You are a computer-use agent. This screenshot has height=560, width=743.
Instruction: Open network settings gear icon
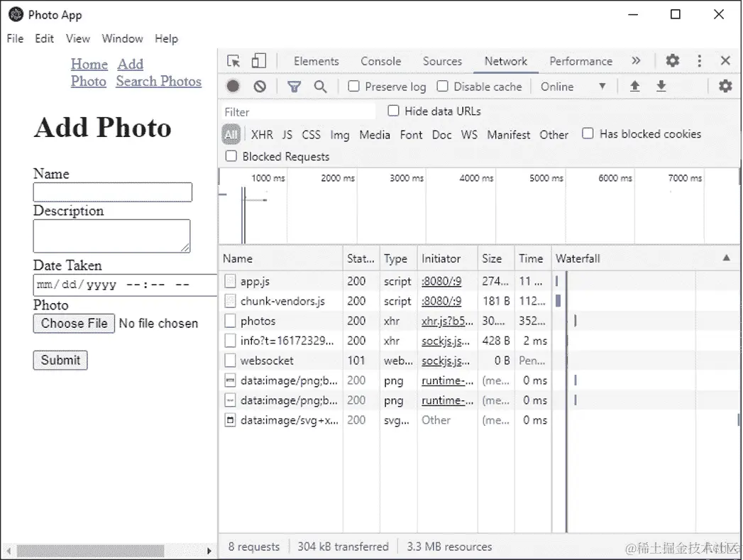click(x=725, y=86)
